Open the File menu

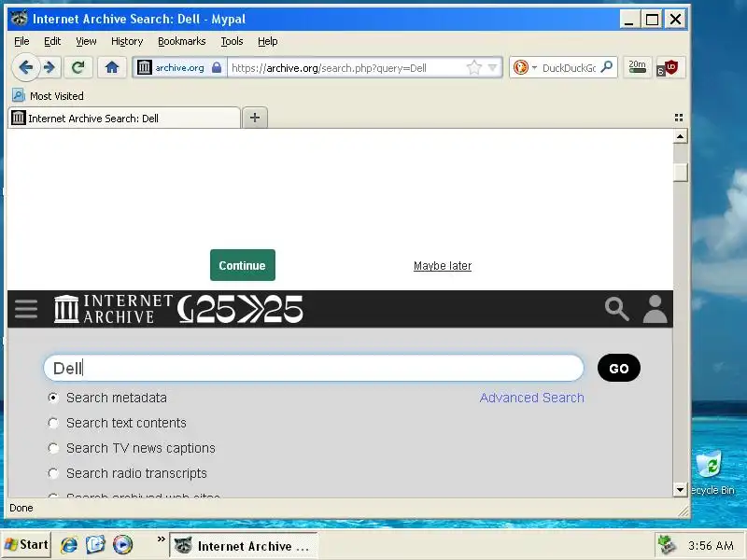click(21, 41)
